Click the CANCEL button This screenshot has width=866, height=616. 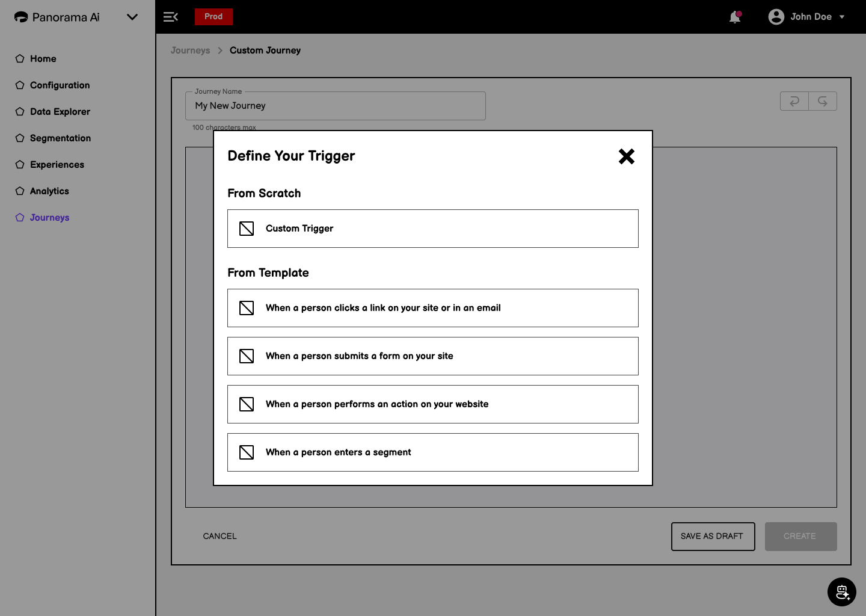point(220,536)
